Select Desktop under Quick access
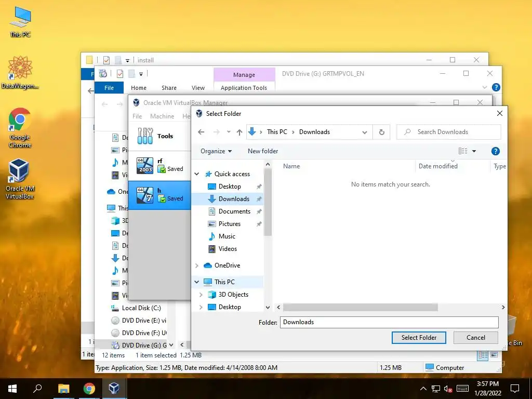 (230, 187)
